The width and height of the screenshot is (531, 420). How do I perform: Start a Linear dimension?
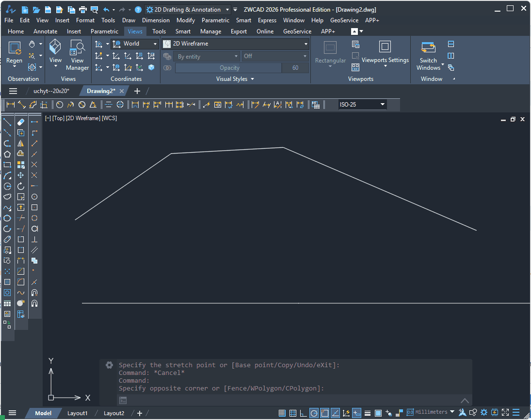point(11,105)
